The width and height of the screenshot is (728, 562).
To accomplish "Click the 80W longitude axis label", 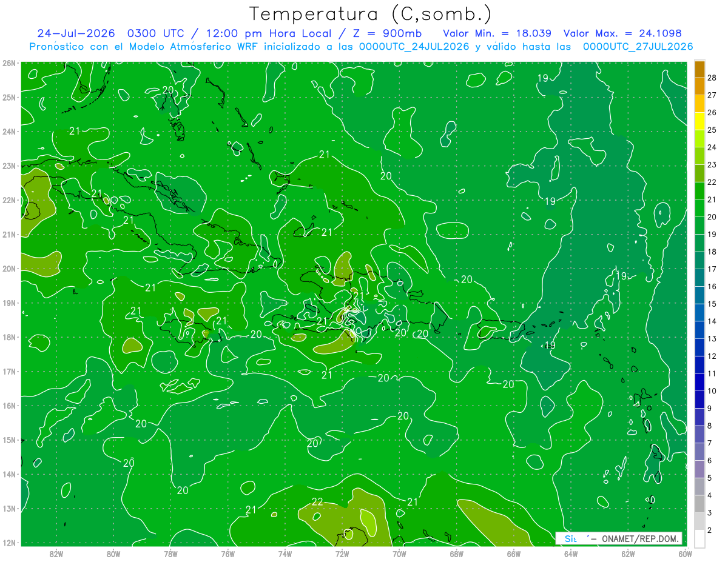I will (113, 553).
